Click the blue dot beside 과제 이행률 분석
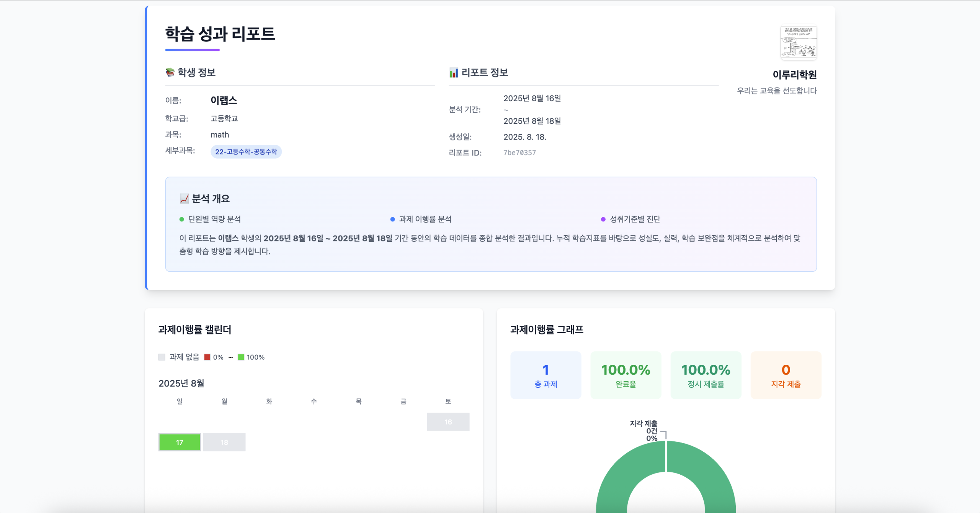 tap(392, 219)
